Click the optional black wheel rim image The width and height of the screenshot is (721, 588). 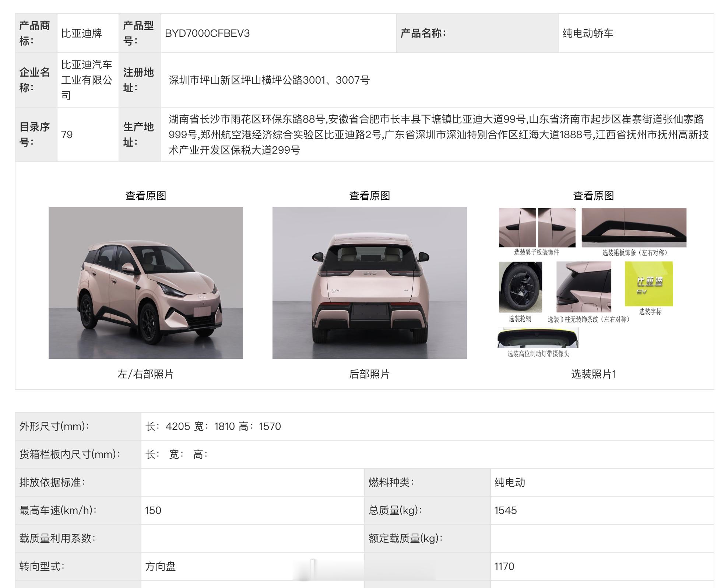(520, 287)
